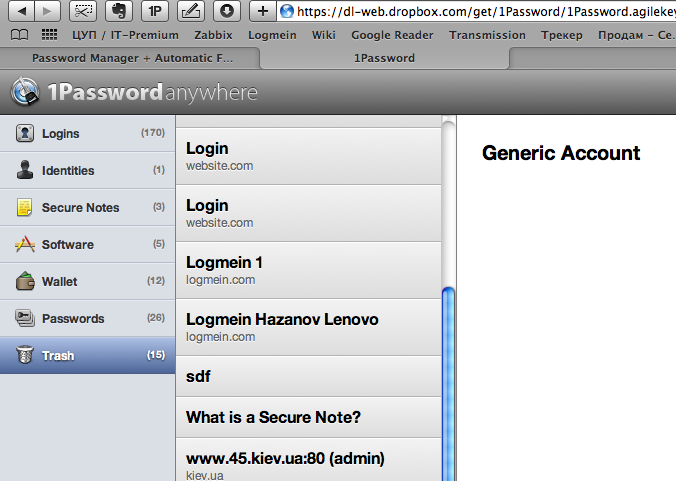Open the Wiki bookmark

click(x=323, y=35)
